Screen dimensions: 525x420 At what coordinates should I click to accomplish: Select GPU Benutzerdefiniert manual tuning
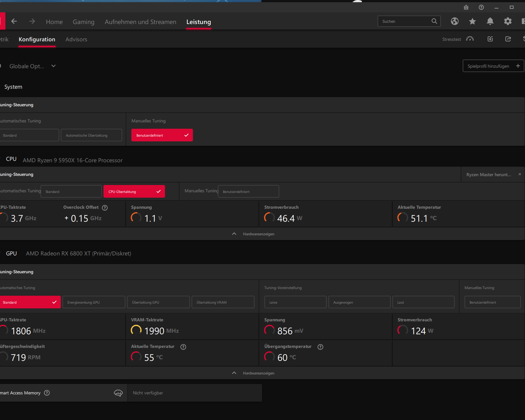pos(493,302)
